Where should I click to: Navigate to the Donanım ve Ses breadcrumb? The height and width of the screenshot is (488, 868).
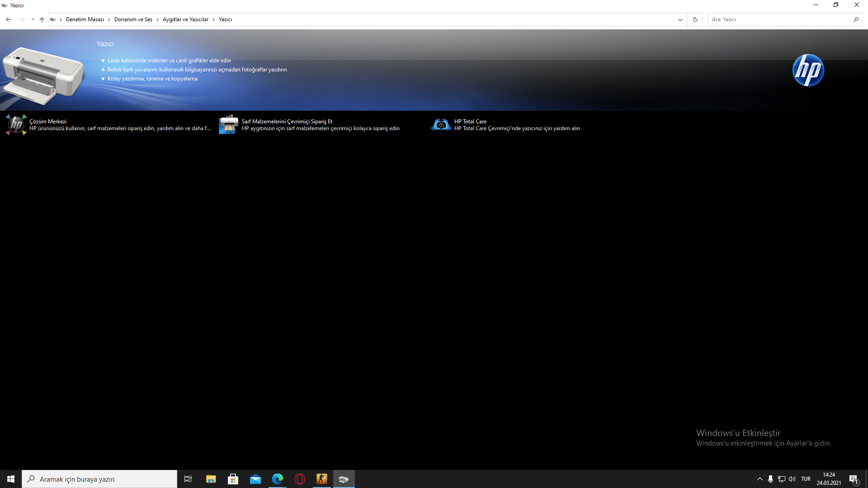click(x=133, y=19)
